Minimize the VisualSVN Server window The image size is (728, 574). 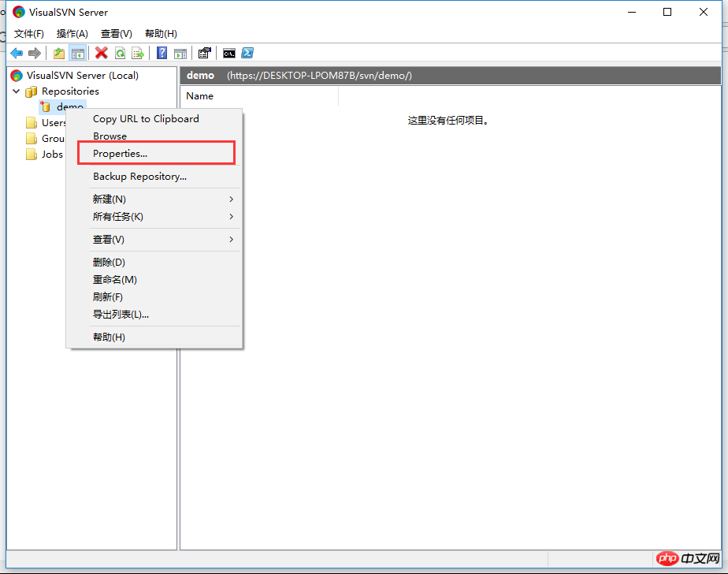point(632,12)
